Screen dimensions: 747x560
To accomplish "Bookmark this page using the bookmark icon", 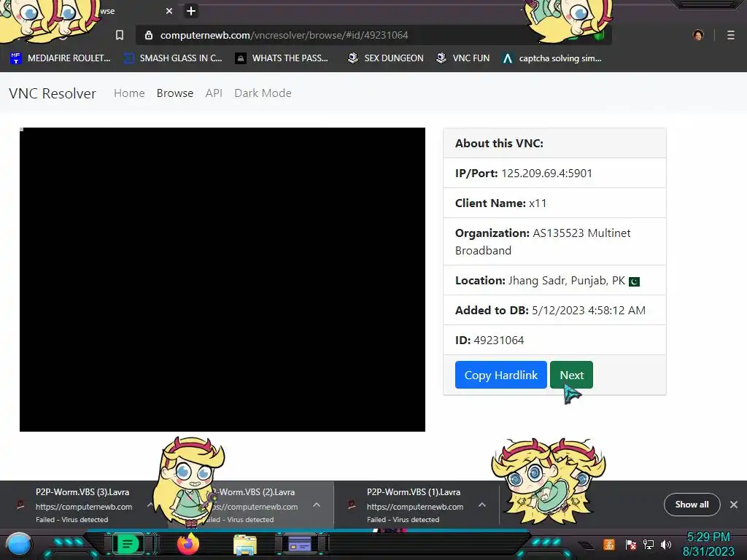I will point(120,35).
